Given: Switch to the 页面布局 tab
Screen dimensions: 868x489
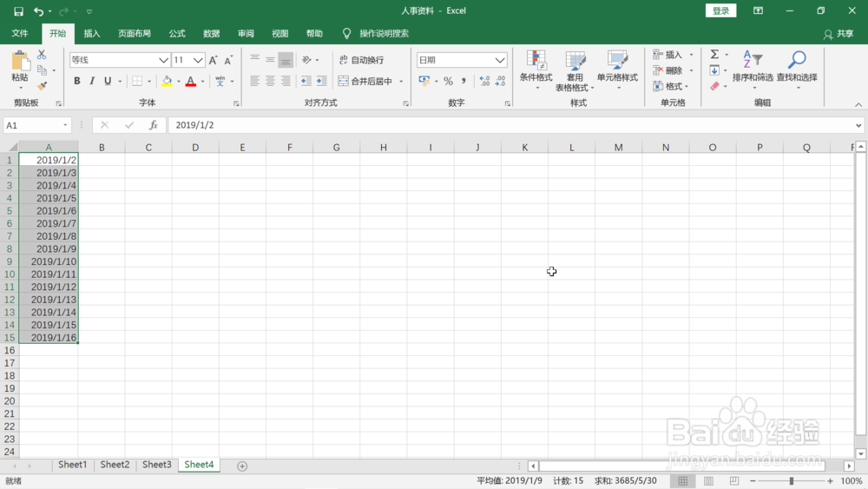Looking at the screenshot, I should (x=135, y=34).
